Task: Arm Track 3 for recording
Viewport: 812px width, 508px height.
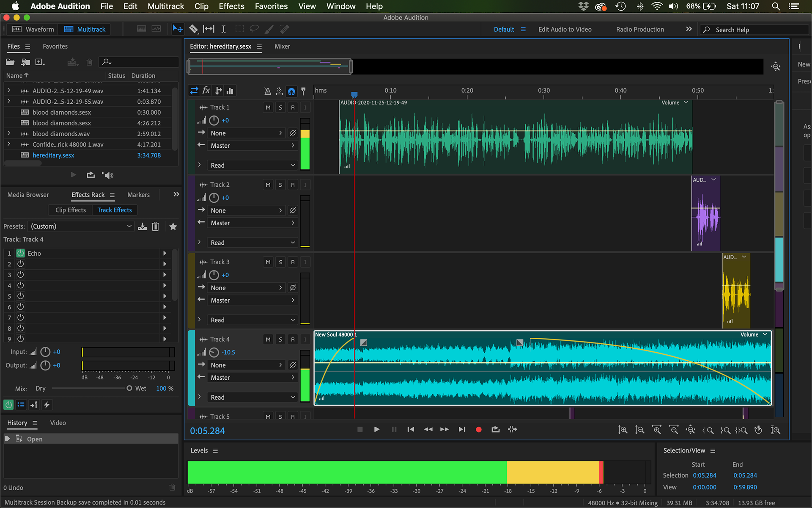Action: click(293, 262)
